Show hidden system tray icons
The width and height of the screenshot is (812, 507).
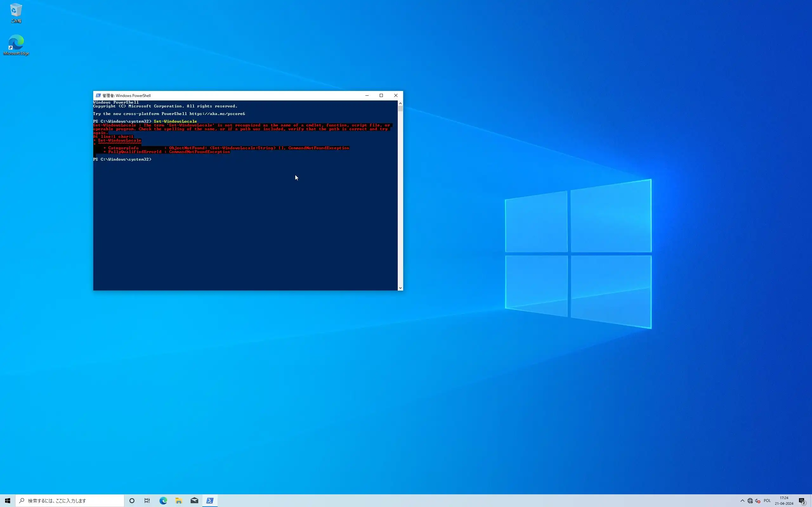[x=742, y=501]
